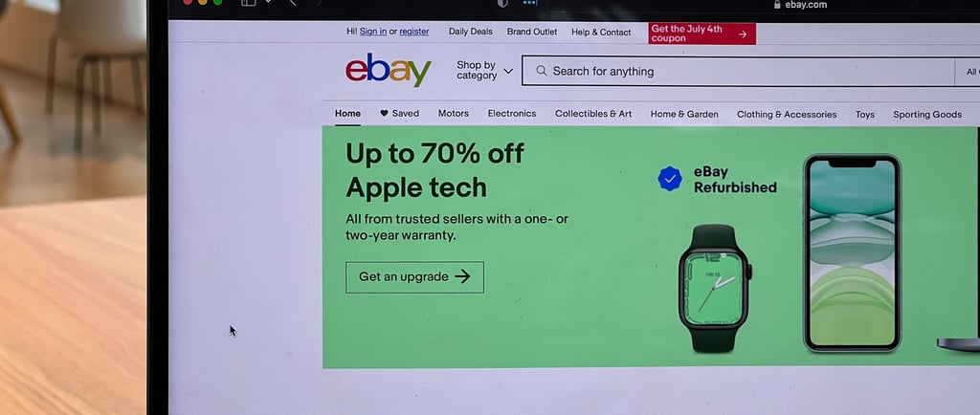Image resolution: width=980 pixels, height=415 pixels.
Task: Click the Apple Watch image in banner
Action: point(716,289)
